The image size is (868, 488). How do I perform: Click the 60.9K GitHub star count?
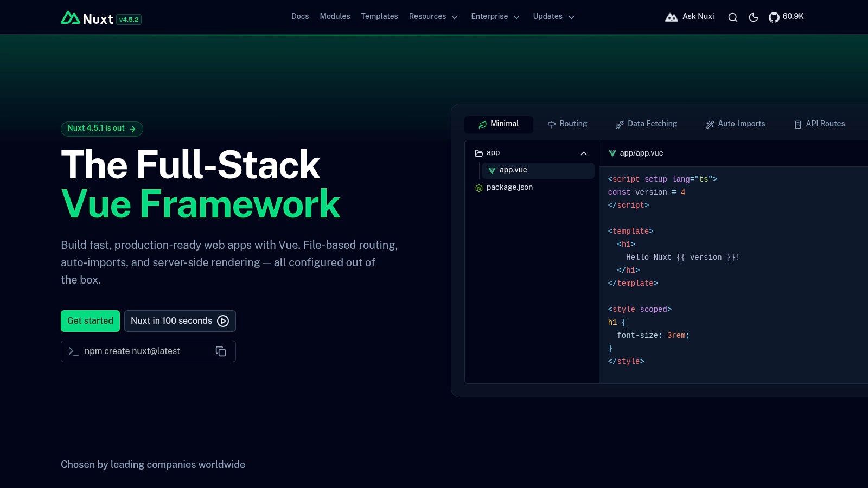point(793,16)
